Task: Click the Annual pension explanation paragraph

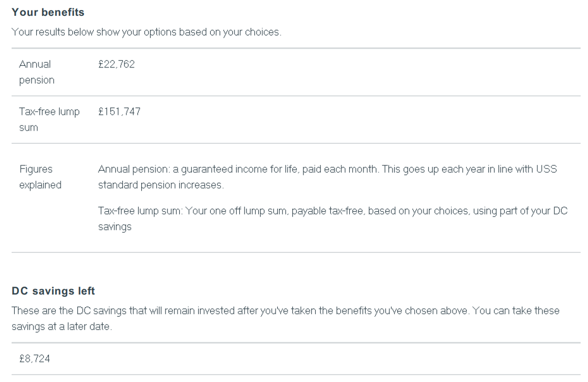Action: click(x=327, y=177)
